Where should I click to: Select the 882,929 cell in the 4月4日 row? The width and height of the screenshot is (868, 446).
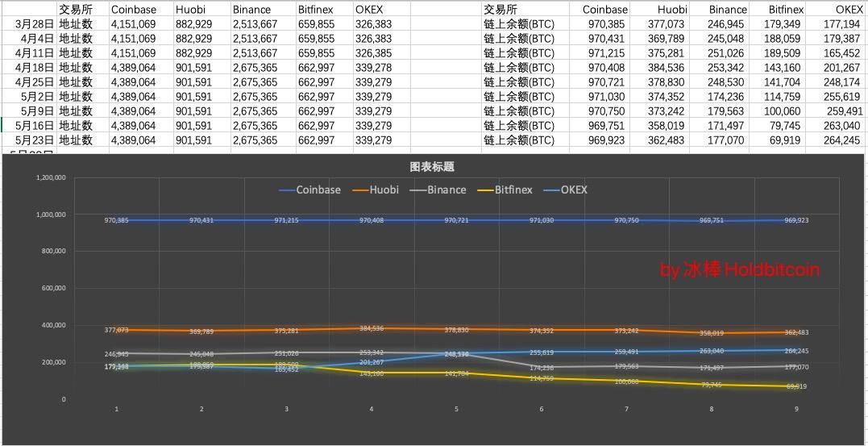pos(202,39)
